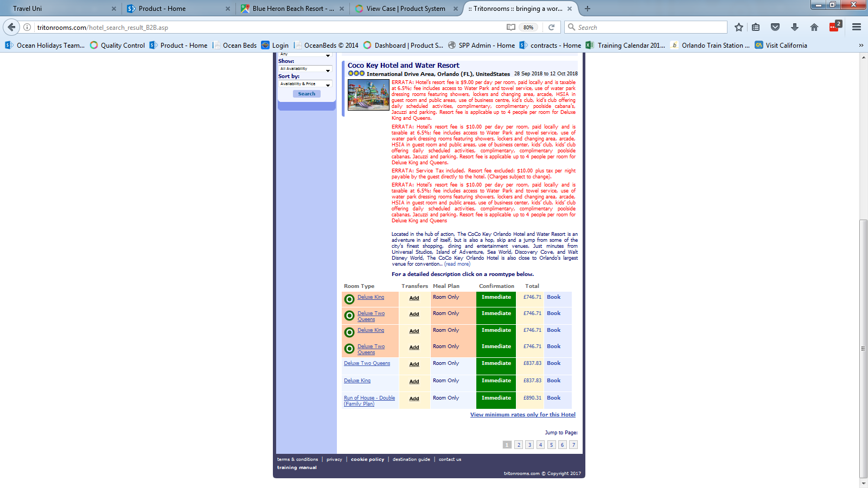Expand the Show 'All Availability' dropdown
The image size is (868, 488).
point(305,69)
